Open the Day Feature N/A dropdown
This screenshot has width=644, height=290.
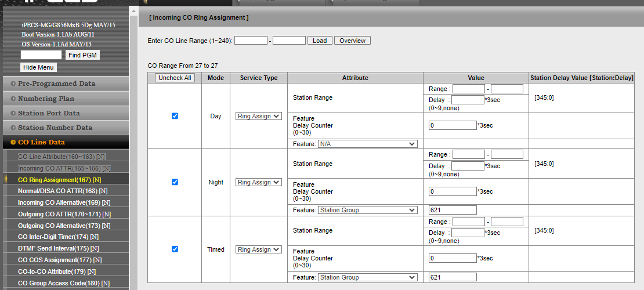(x=367, y=144)
